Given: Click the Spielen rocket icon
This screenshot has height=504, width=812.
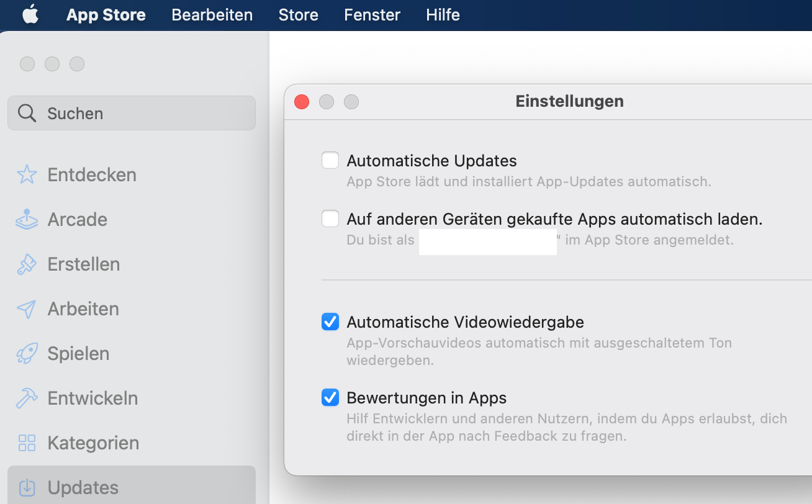Looking at the screenshot, I should [x=27, y=353].
